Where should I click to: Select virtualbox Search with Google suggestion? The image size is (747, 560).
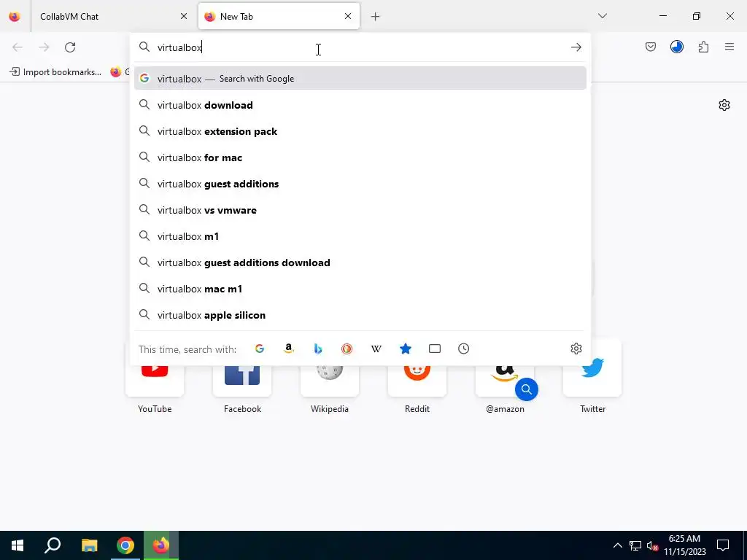click(360, 79)
